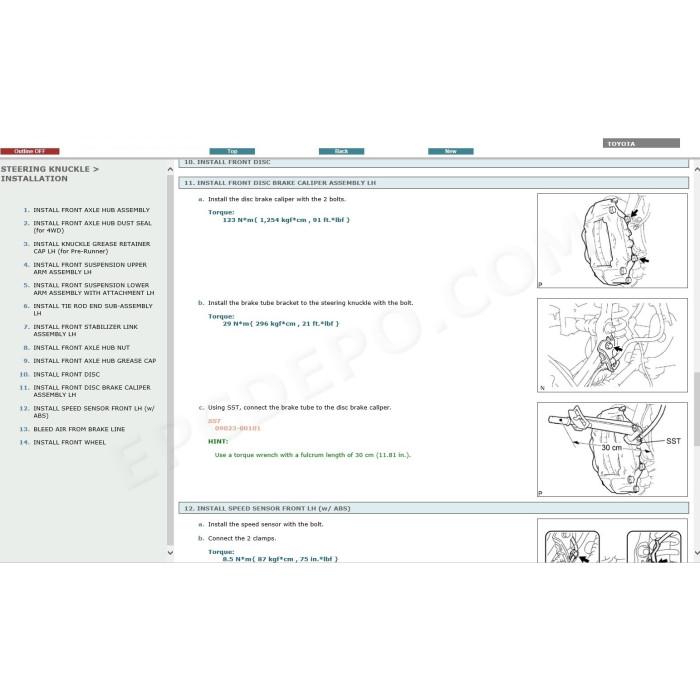
Task: Open step 3 Install Knuckle Grease Retainer Cap
Action: tap(92, 248)
